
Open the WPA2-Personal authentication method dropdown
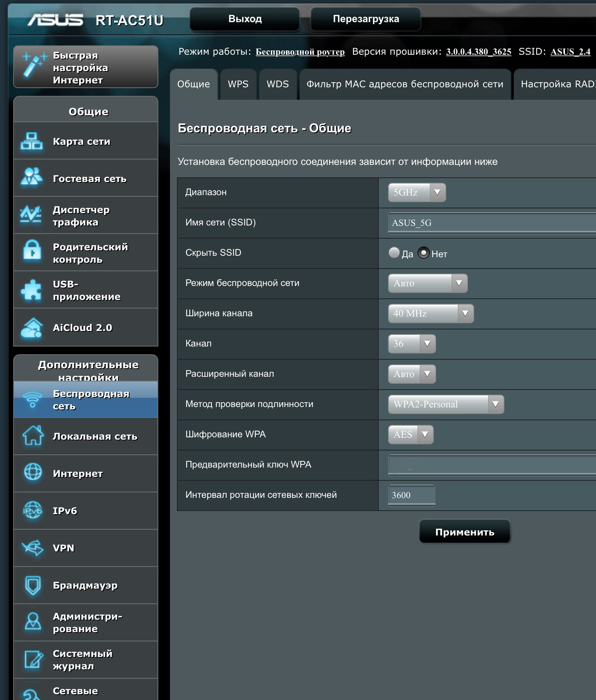(x=446, y=404)
